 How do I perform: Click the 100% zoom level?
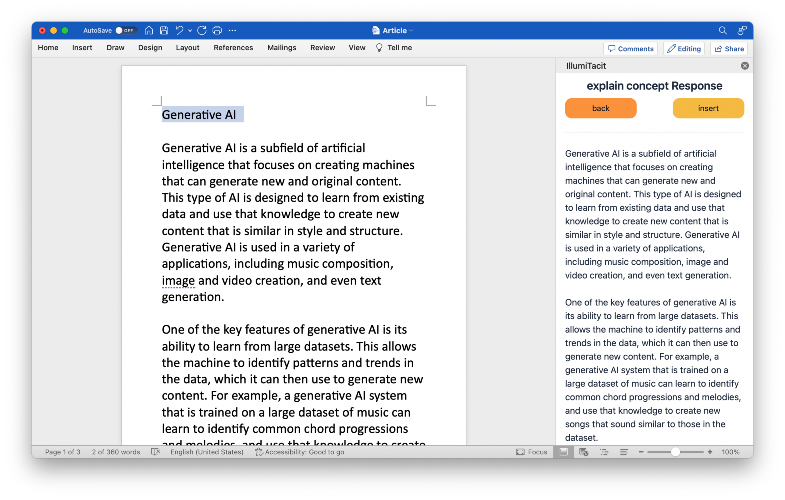coord(730,452)
